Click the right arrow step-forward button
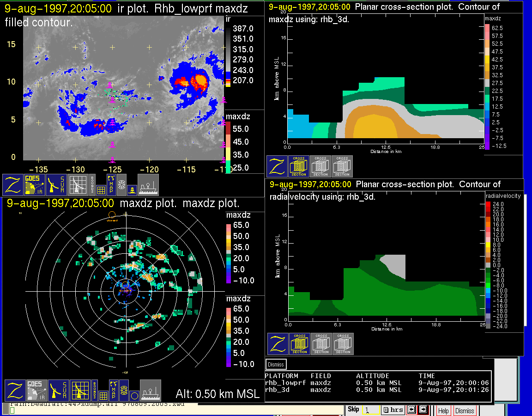This screenshot has height=416, width=532. pyautogui.click(x=423, y=410)
